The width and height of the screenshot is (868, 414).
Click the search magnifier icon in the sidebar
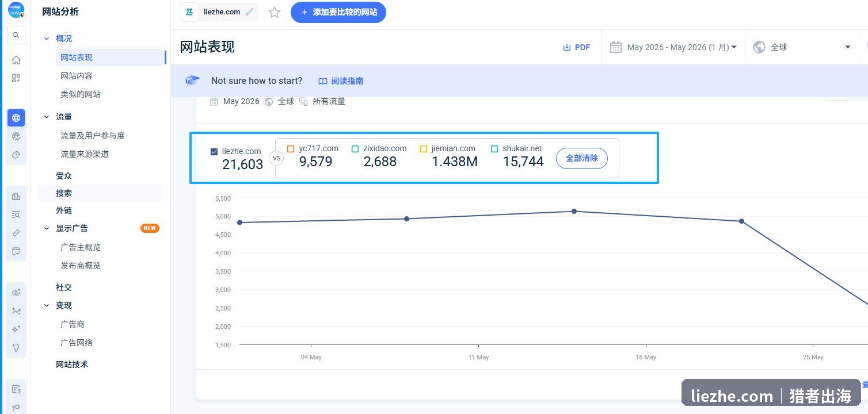16,35
